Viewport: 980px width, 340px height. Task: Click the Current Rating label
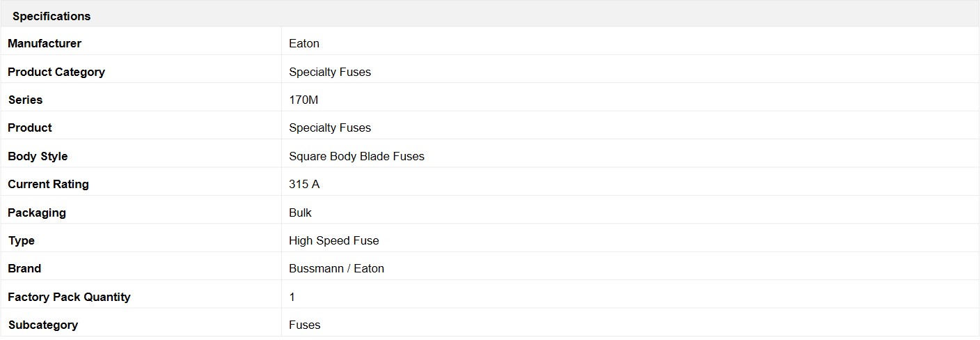tap(48, 184)
